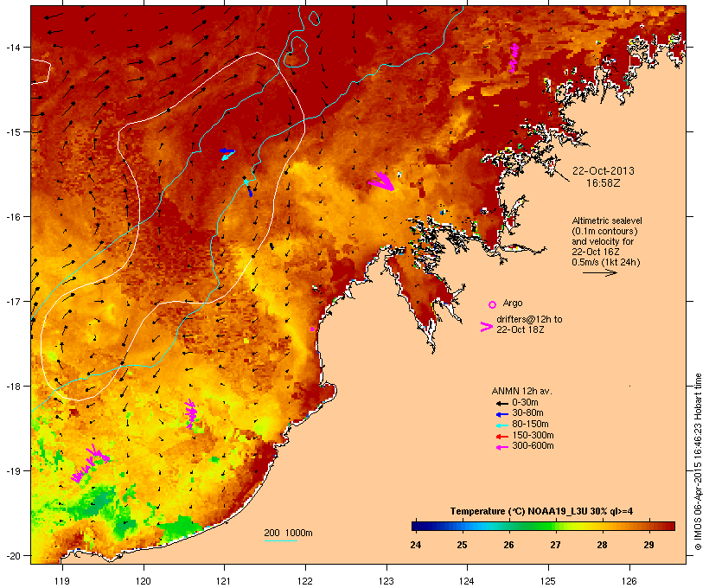Click the IMOS copyright timestamp text

(x=698, y=463)
